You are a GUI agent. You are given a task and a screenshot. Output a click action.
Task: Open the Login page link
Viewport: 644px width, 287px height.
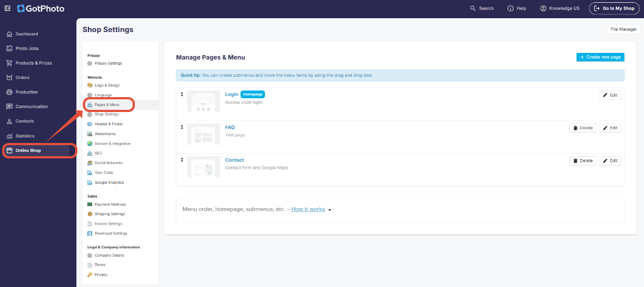click(x=232, y=94)
